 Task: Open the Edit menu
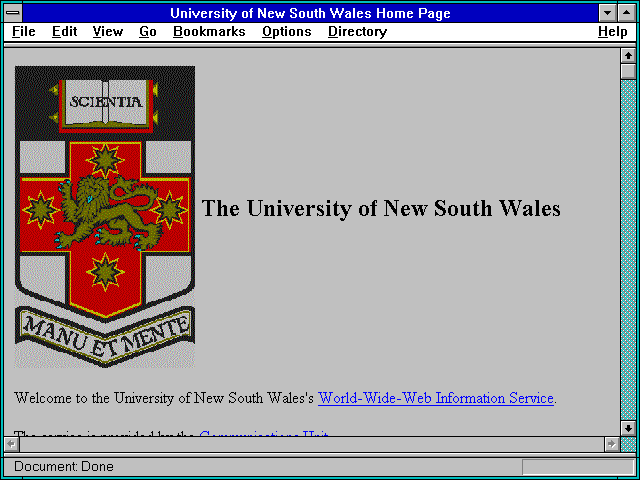pyautogui.click(x=64, y=32)
